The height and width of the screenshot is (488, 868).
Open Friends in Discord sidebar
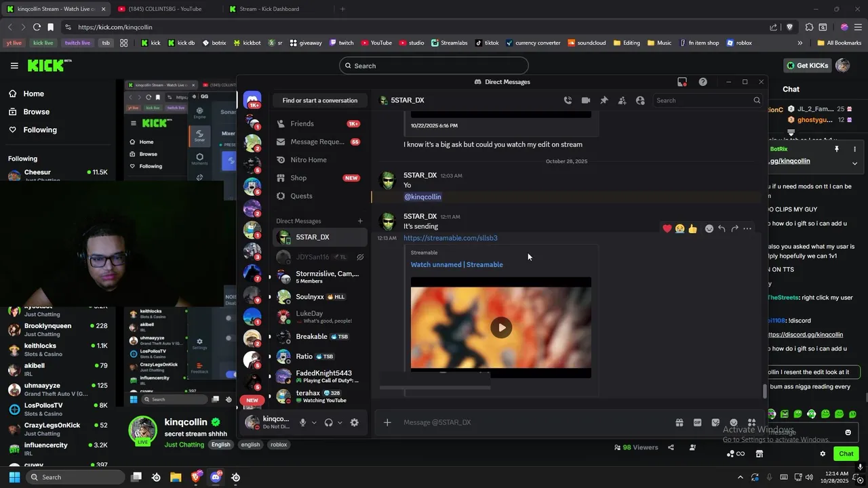click(x=320, y=124)
